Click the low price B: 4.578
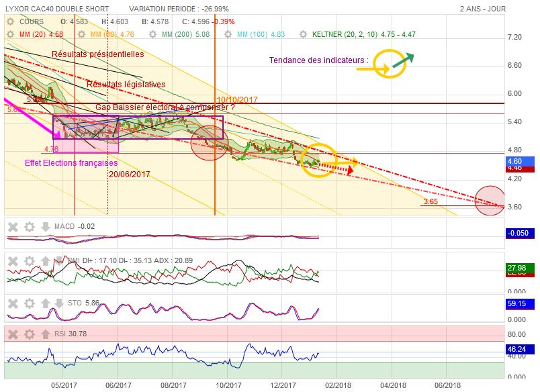The image size is (540, 392). tap(155, 21)
